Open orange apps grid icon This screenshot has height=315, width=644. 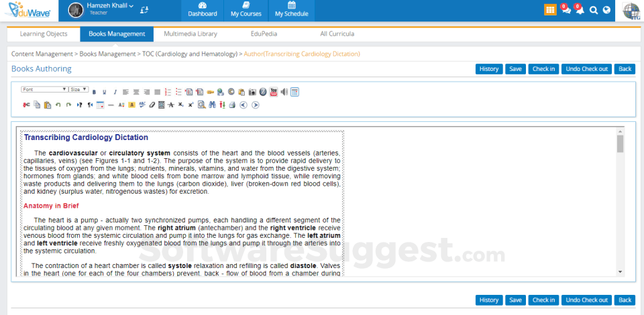pos(550,10)
